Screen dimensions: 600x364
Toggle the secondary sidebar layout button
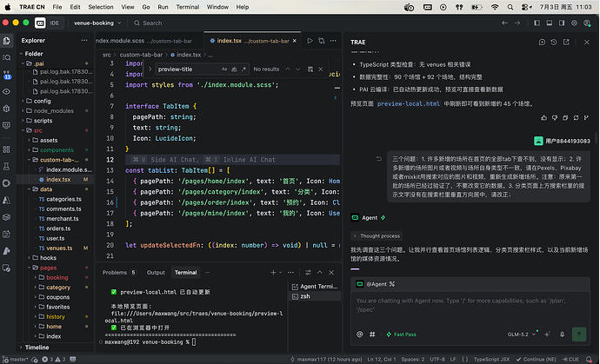(562, 23)
